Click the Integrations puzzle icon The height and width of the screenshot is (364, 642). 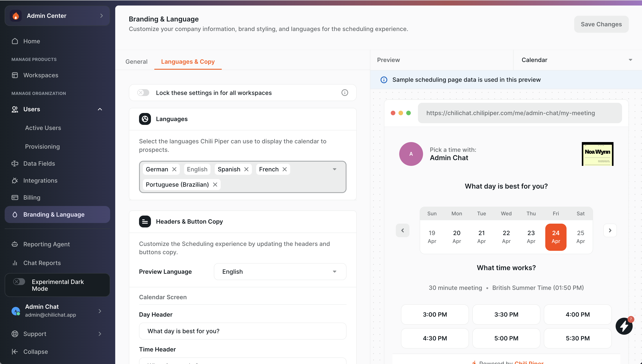click(x=15, y=181)
